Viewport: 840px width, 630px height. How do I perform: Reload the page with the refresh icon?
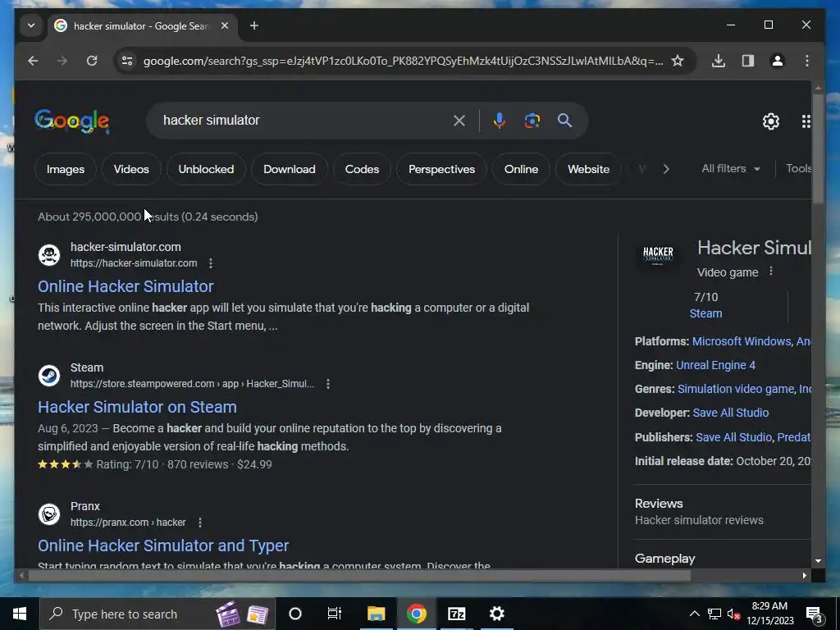pos(92,61)
